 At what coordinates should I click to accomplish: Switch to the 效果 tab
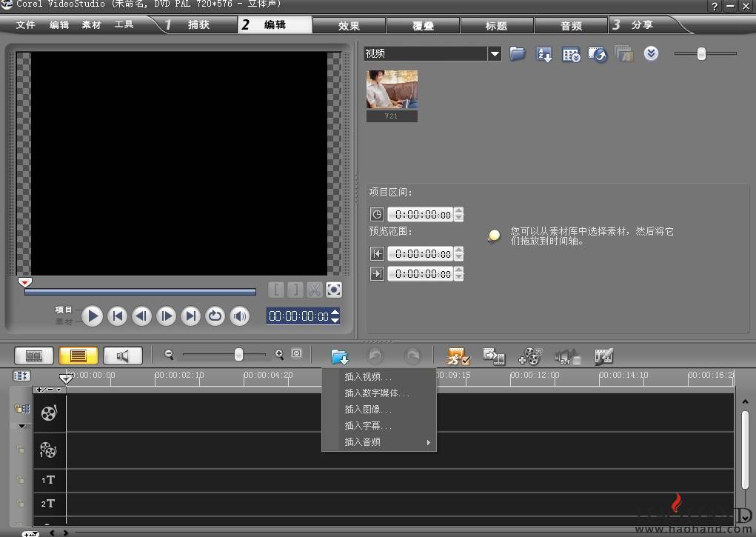[x=349, y=26]
